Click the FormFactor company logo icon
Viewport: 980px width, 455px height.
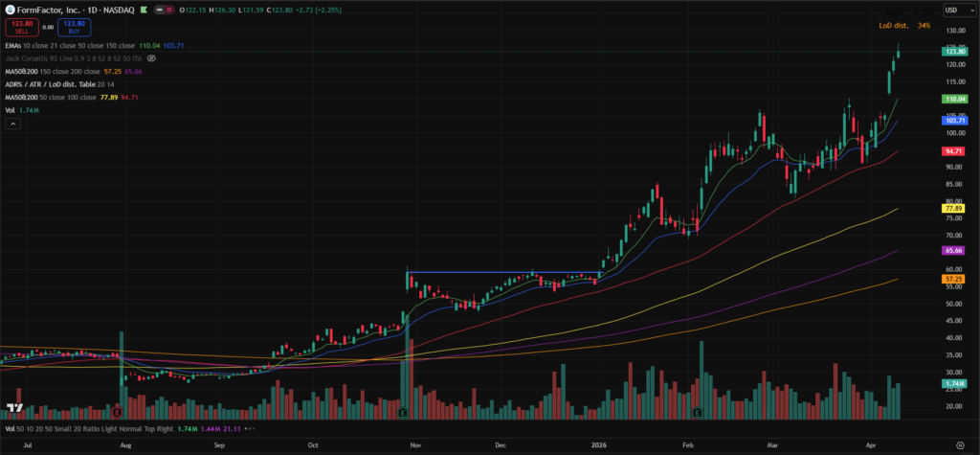9,9
